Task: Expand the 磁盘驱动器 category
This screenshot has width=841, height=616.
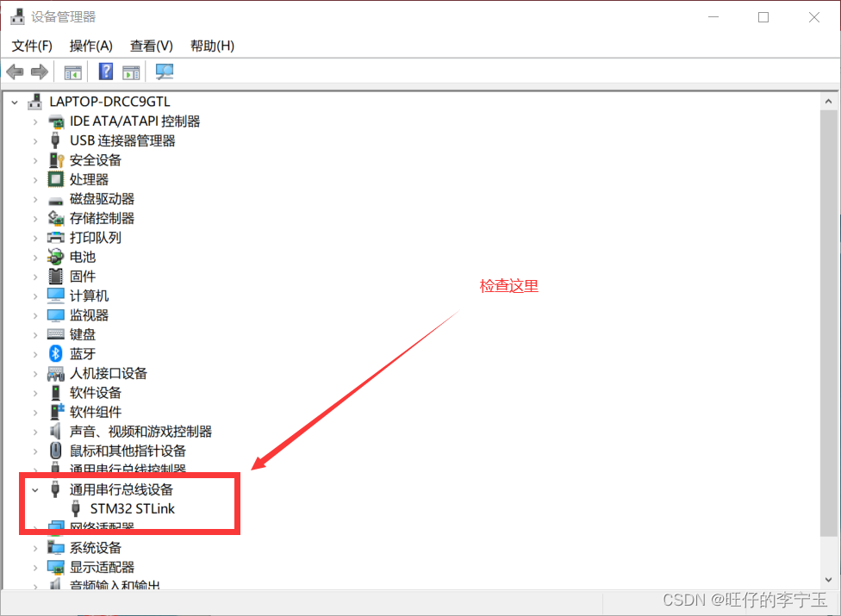Action: [35, 199]
